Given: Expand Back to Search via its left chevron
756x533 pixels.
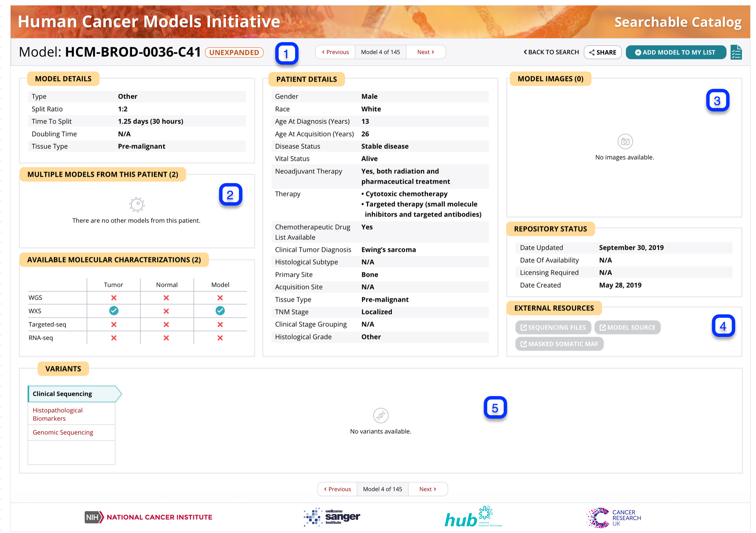Looking at the screenshot, I should (x=526, y=52).
